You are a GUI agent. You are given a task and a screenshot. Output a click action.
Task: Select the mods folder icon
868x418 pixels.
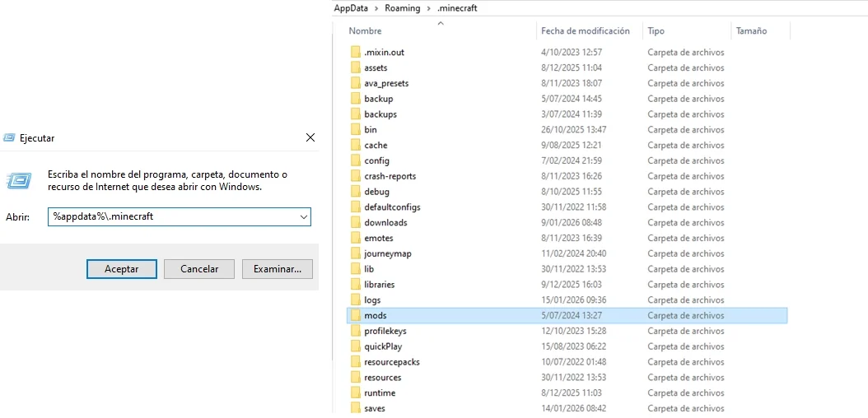(356, 315)
